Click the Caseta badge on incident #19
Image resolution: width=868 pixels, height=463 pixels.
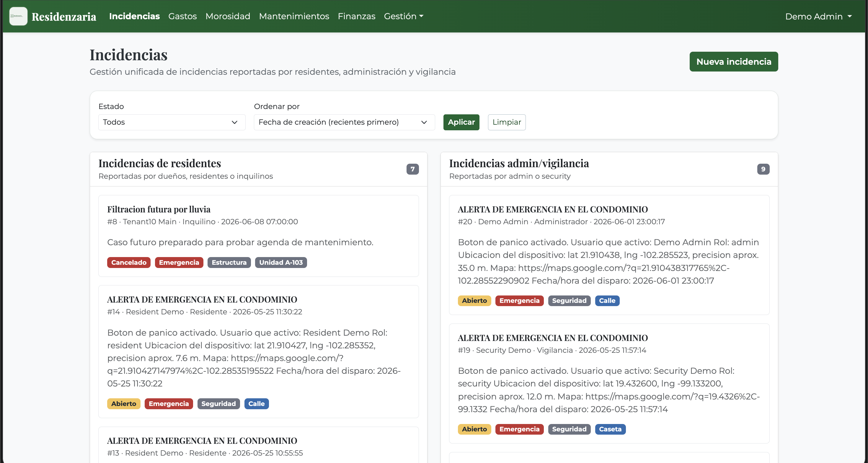click(x=610, y=429)
